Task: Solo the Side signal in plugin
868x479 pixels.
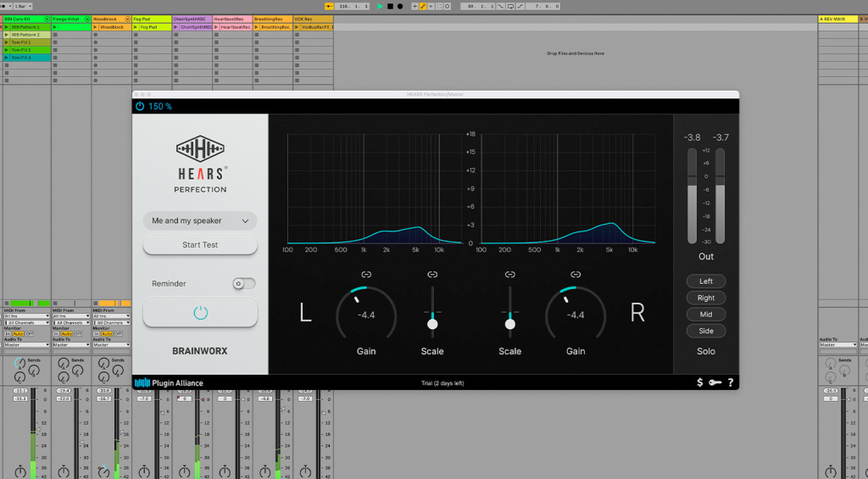Action: 706,331
